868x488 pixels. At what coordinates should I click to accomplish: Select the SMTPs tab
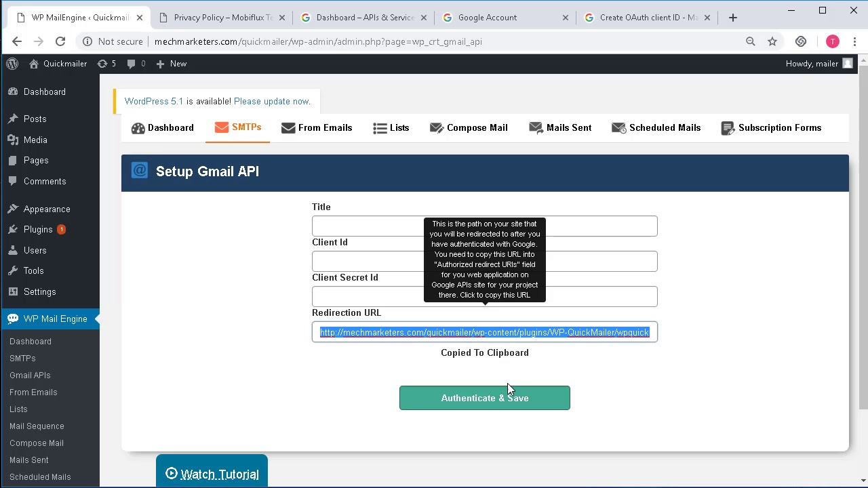click(238, 127)
